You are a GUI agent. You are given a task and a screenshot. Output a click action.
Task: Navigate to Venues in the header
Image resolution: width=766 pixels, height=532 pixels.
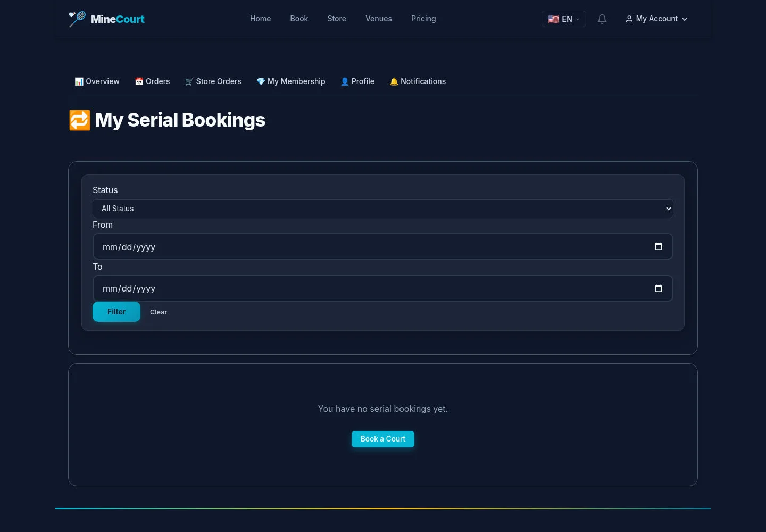pyautogui.click(x=379, y=19)
